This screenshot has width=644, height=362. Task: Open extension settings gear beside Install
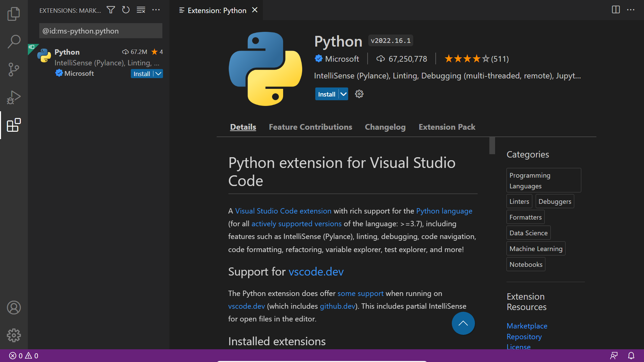tap(359, 94)
